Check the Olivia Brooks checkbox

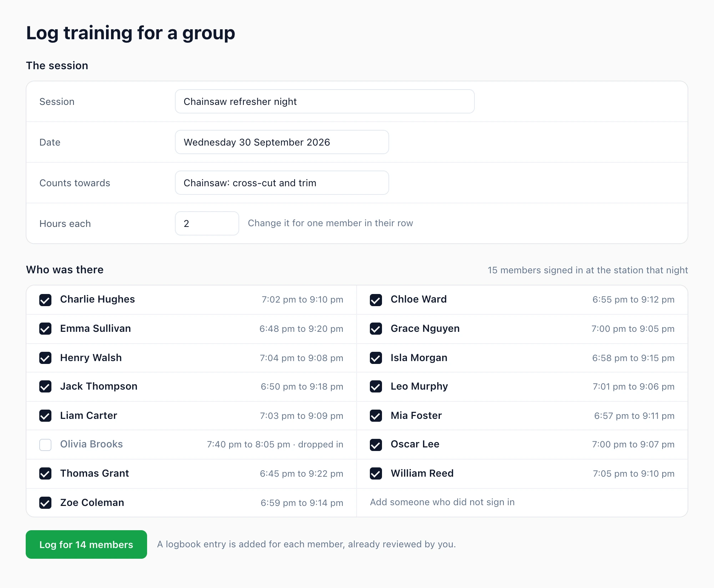45,445
